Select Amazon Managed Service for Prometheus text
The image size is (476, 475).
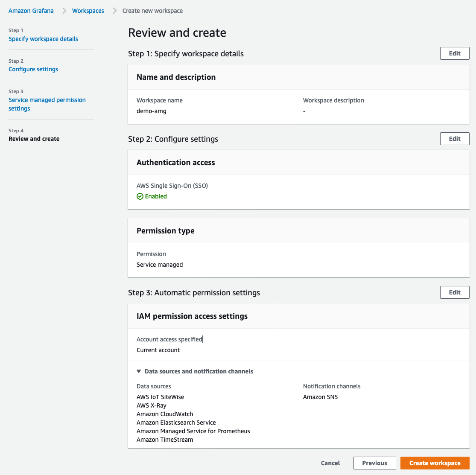(193, 431)
